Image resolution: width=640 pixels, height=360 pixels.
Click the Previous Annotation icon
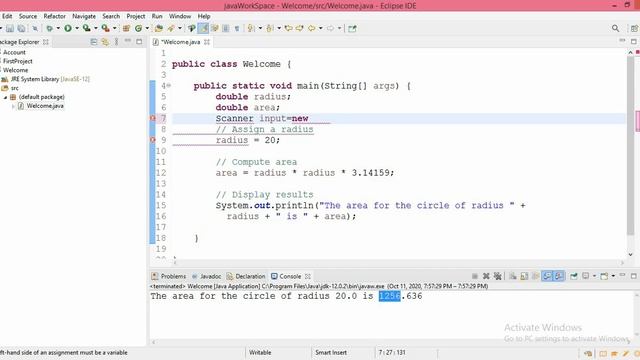point(270,28)
